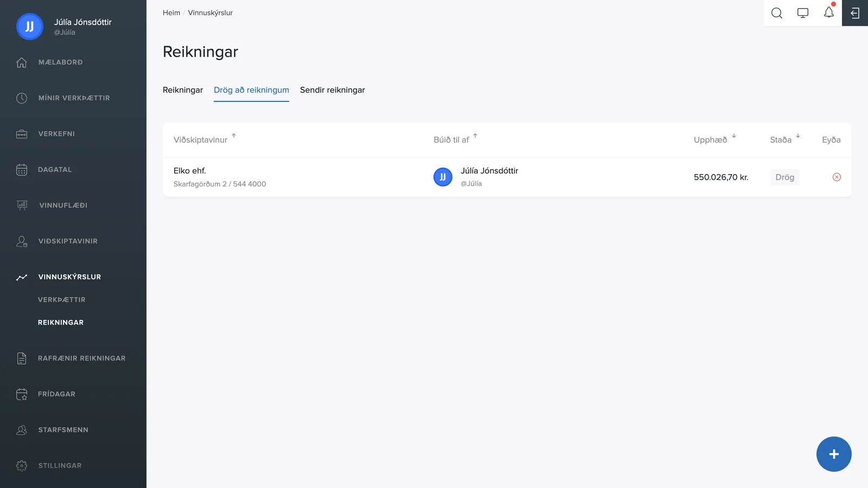Click the Vinnuskýrslur chart line icon
Screen dimensions: 868x488
22,277
